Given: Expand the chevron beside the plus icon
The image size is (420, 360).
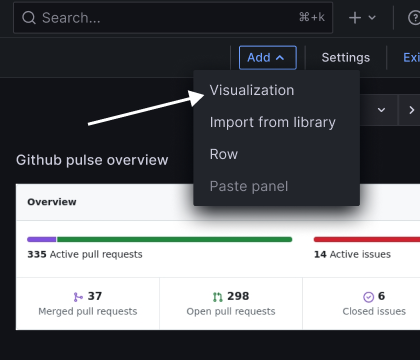Looking at the screenshot, I should click(372, 17).
